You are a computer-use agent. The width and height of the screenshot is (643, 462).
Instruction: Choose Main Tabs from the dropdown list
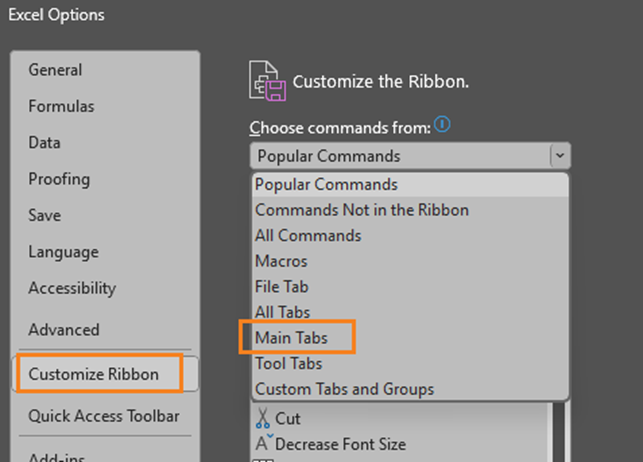click(410, 338)
